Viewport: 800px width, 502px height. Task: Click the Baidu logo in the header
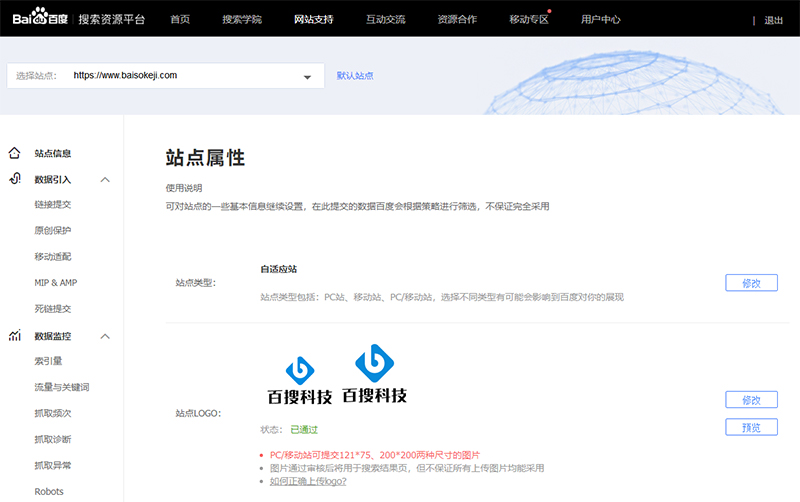[40, 17]
